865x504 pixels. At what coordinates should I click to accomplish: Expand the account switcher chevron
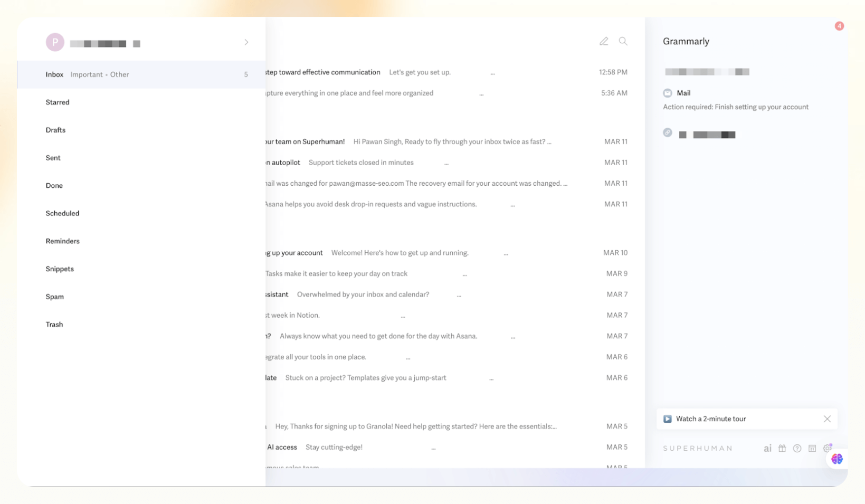point(246,42)
